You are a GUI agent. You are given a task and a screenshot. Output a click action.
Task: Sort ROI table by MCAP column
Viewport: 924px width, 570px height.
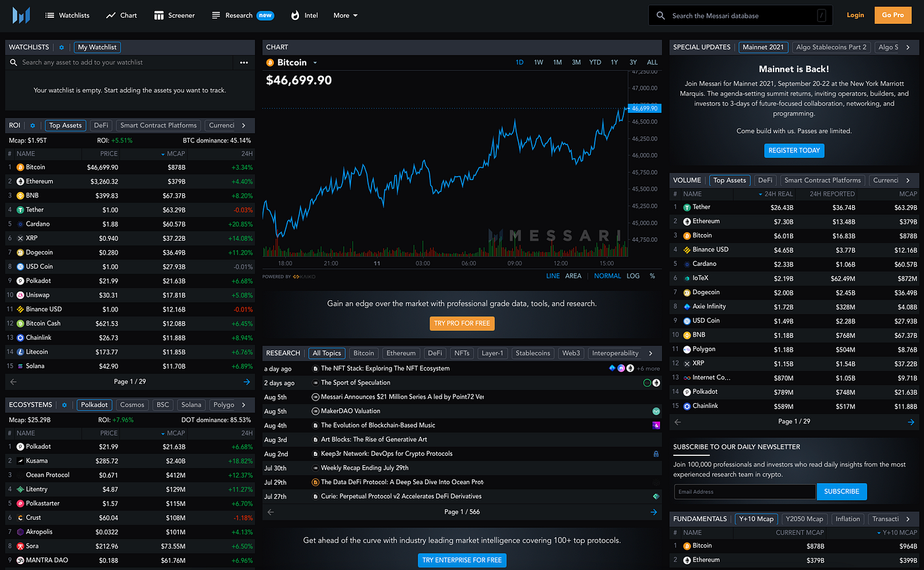pyautogui.click(x=173, y=154)
